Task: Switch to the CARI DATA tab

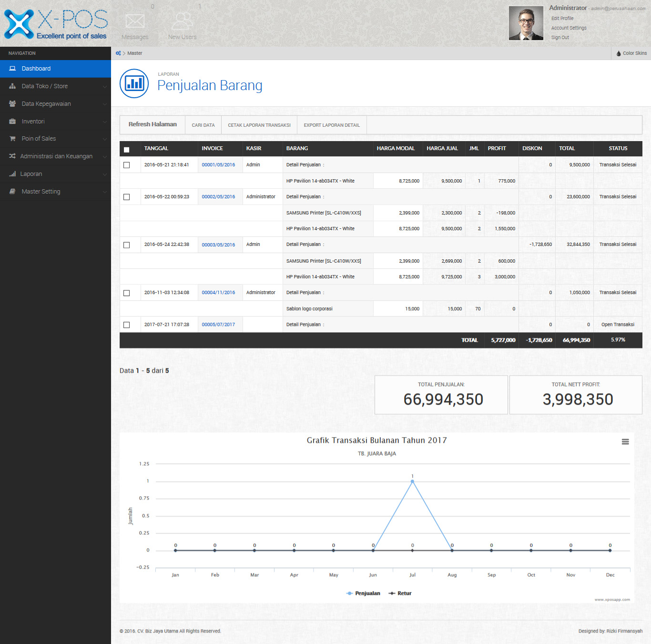Action: pos(203,125)
